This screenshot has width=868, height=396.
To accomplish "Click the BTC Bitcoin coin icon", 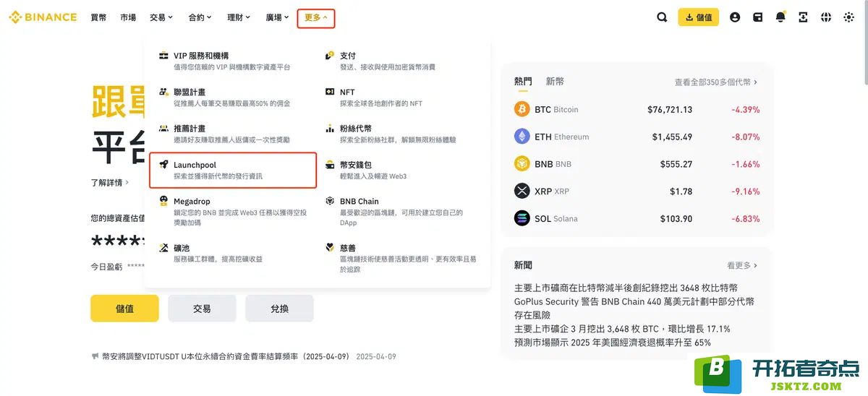I will [522, 109].
